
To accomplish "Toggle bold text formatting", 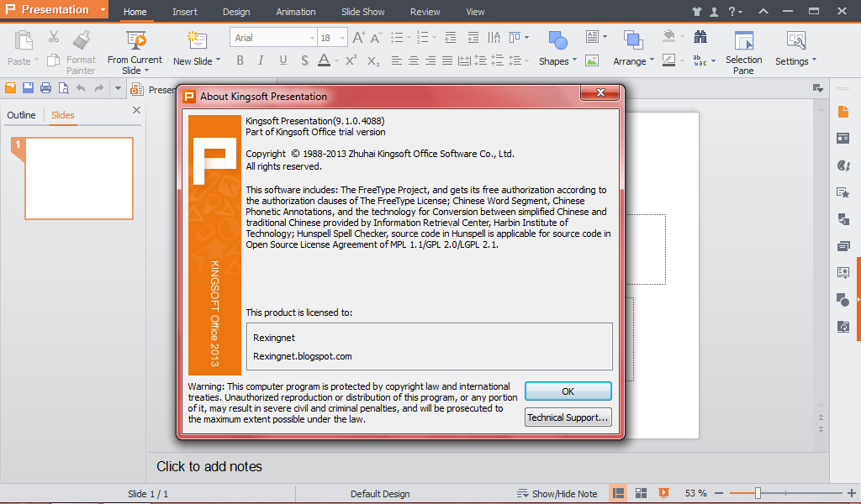I will coord(240,60).
